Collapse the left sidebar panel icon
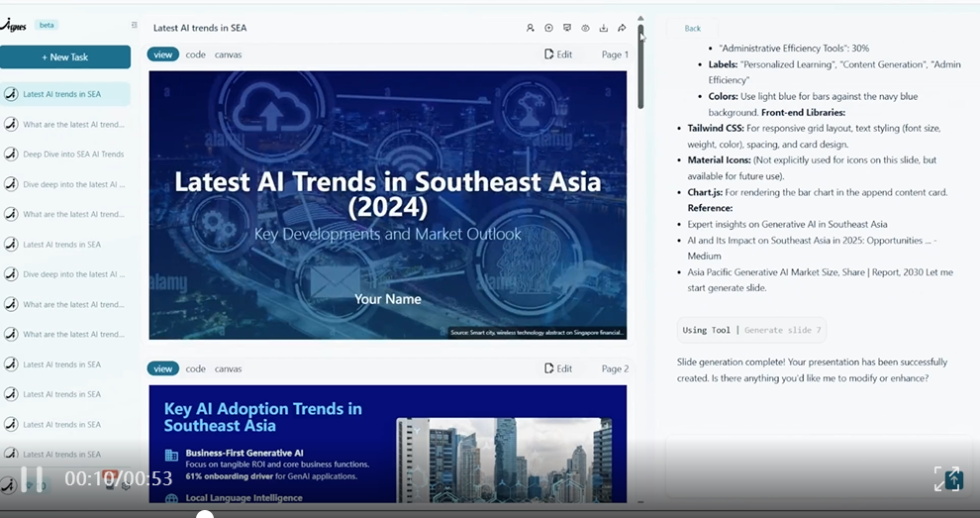 point(134,25)
